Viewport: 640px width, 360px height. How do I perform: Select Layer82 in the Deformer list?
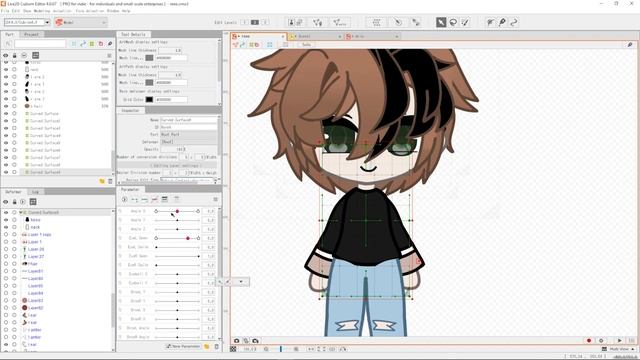tap(36, 308)
